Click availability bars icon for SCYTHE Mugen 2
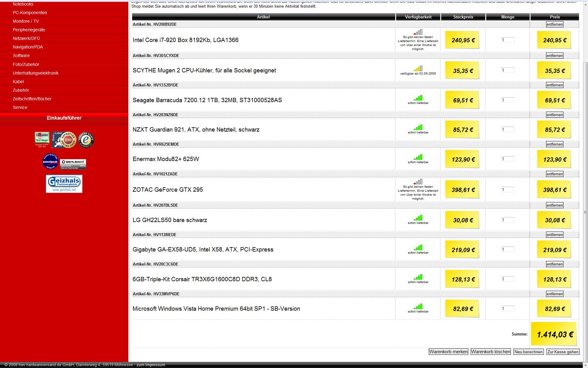588x368 pixels. [418, 68]
